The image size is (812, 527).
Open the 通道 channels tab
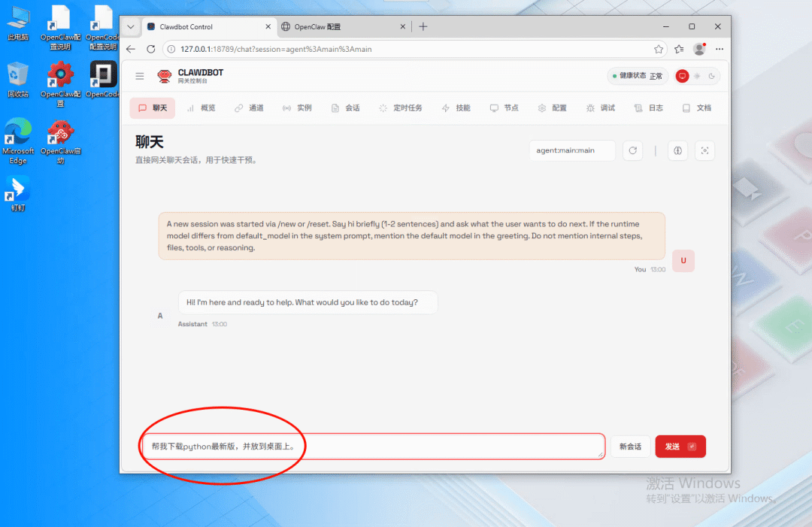[x=249, y=108]
